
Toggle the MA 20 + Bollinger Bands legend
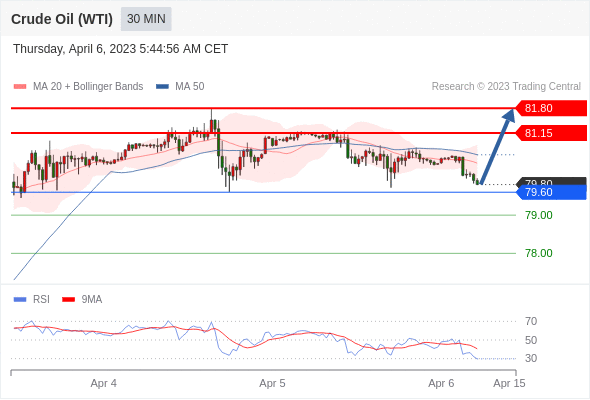coord(78,87)
